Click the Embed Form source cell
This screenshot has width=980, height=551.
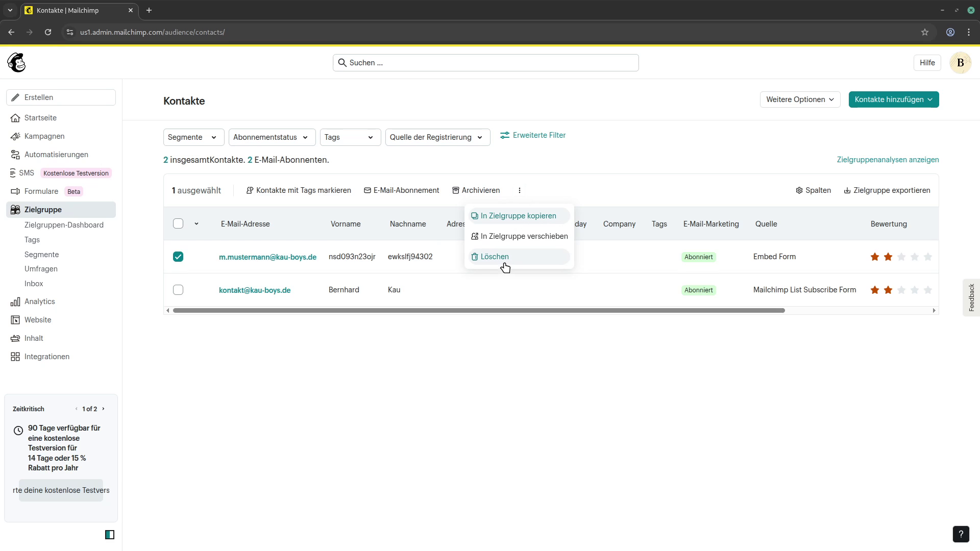[x=774, y=257]
